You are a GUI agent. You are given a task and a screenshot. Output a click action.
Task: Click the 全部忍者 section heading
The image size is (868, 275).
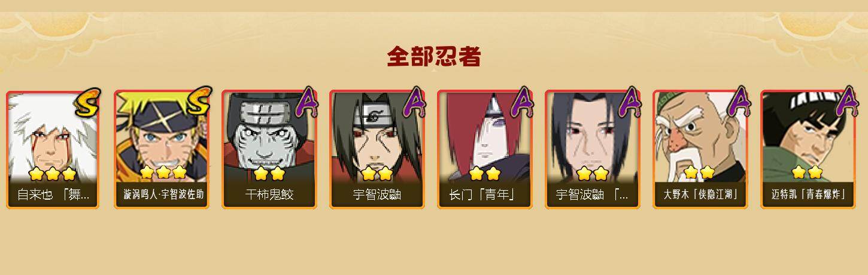pyautogui.click(x=434, y=56)
